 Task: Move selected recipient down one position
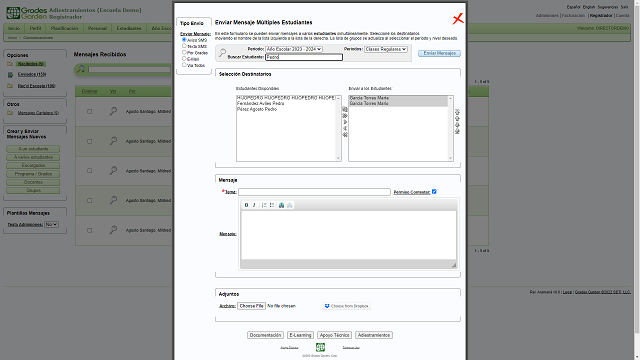click(x=457, y=125)
